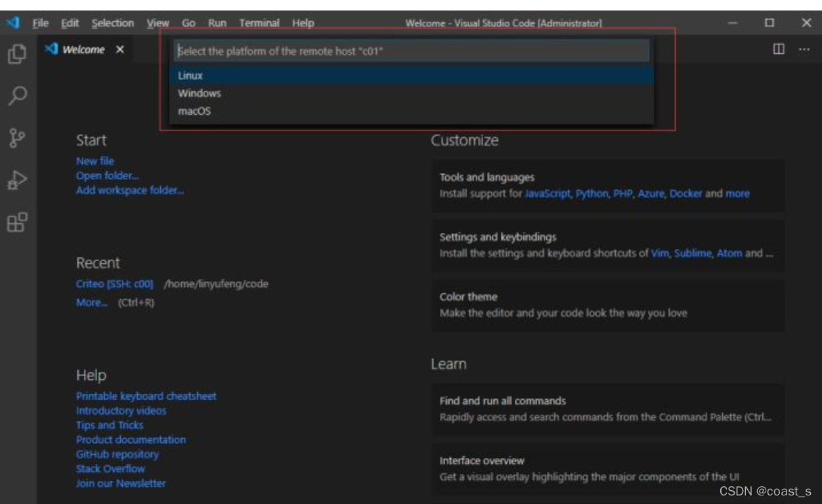
Task: Open the Color theme card
Action: click(x=608, y=305)
